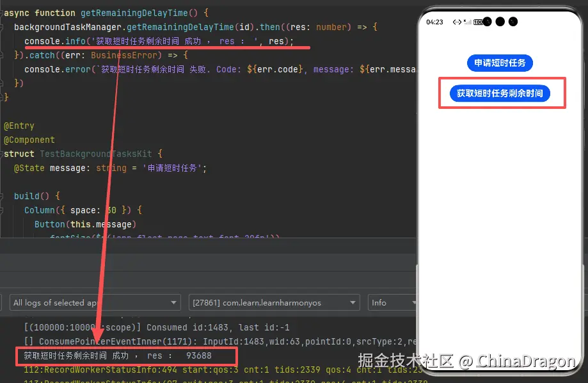
Task: Click the console.info call in the code
Action: click(159, 41)
